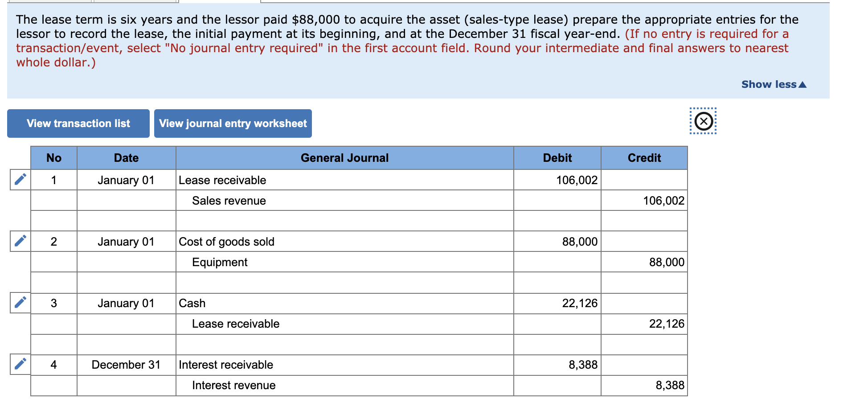The height and width of the screenshot is (403, 868).
Task: Select the Credit column header
Action: pyautogui.click(x=644, y=158)
